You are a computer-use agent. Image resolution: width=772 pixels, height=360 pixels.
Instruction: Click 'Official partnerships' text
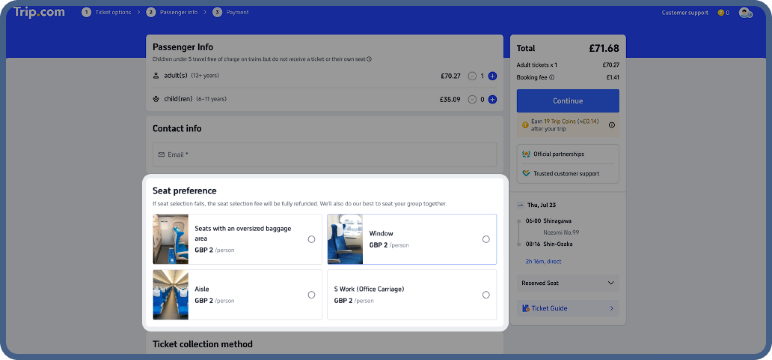pos(559,154)
